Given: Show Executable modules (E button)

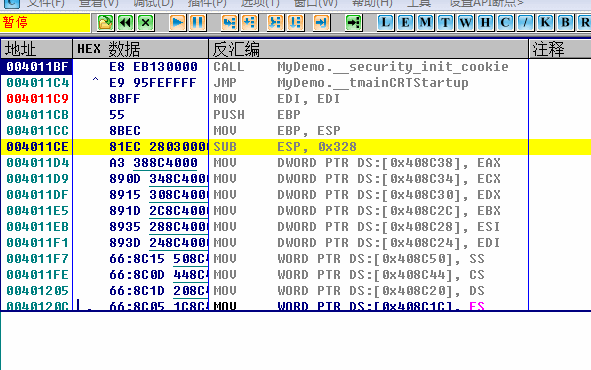Looking at the screenshot, I should click(406, 23).
